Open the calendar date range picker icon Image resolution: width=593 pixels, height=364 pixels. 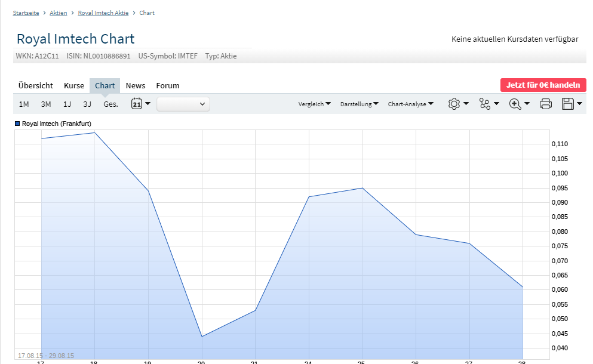137,104
